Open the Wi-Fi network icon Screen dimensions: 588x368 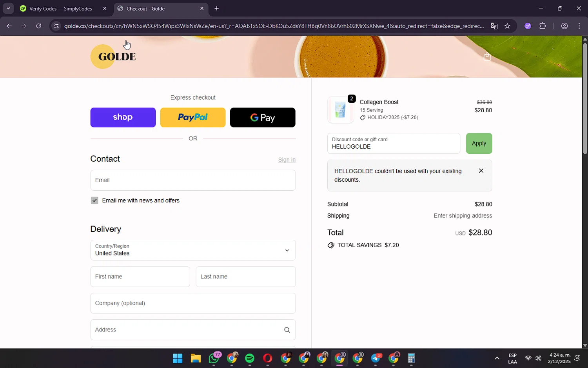(528, 358)
